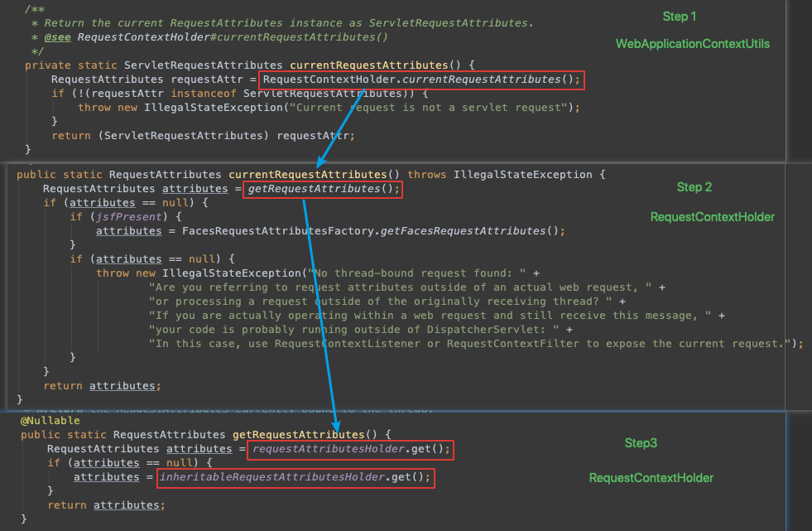Click the Step 1 label
The width and height of the screenshot is (812, 531).
coord(679,16)
